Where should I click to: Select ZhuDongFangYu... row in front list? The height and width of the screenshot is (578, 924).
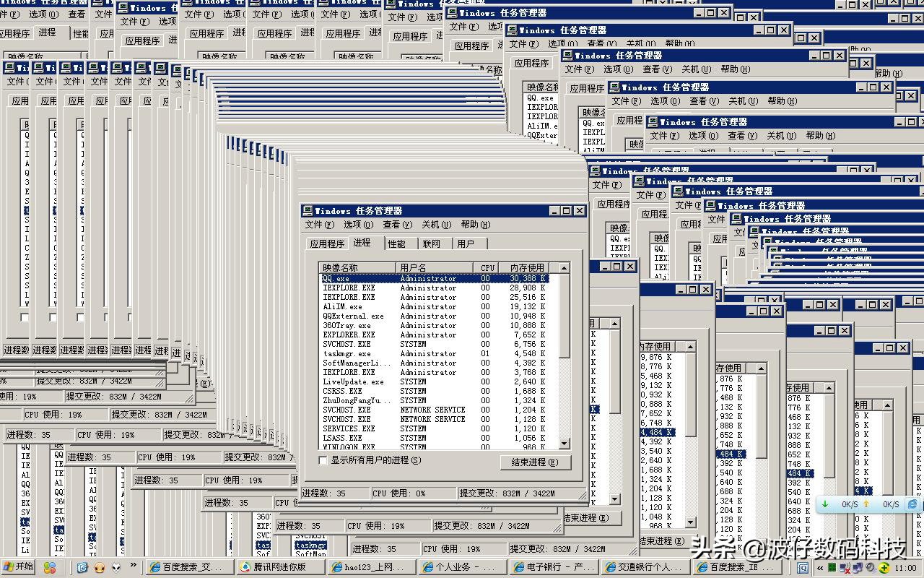point(435,400)
